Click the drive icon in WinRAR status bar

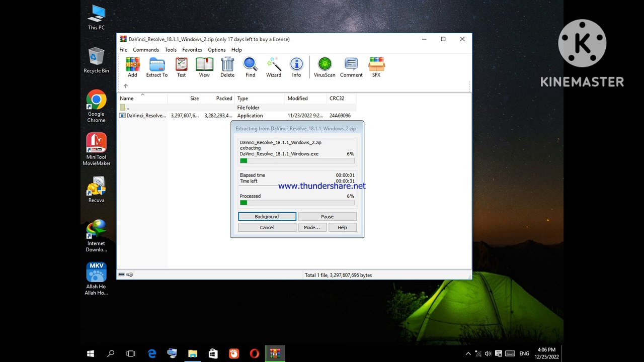[121, 275]
